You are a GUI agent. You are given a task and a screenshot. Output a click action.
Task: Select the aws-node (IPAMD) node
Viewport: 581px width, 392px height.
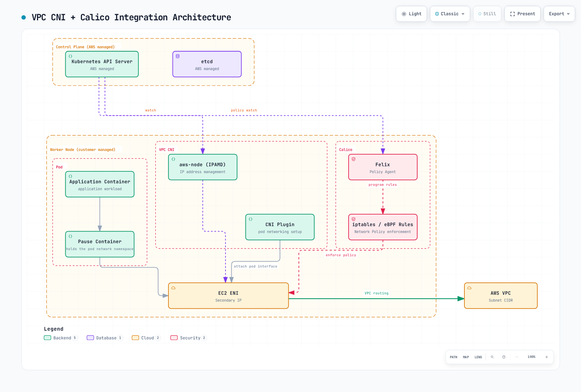tap(203, 167)
